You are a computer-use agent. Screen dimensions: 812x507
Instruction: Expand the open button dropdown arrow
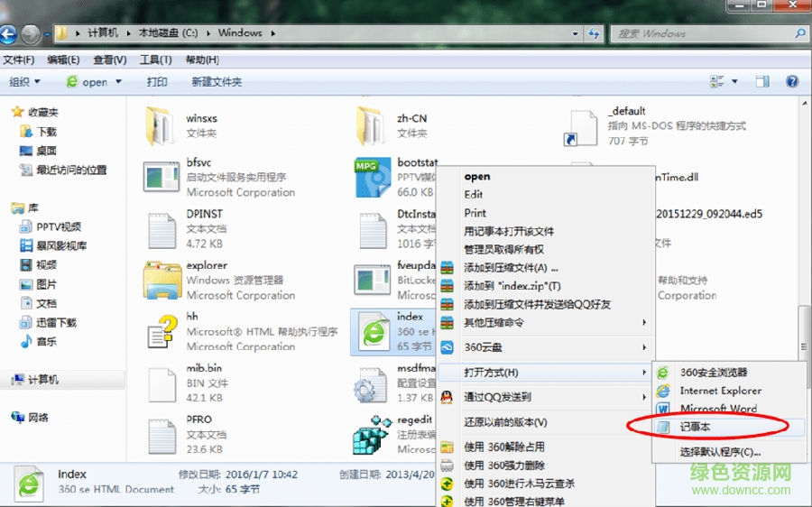coord(118,82)
